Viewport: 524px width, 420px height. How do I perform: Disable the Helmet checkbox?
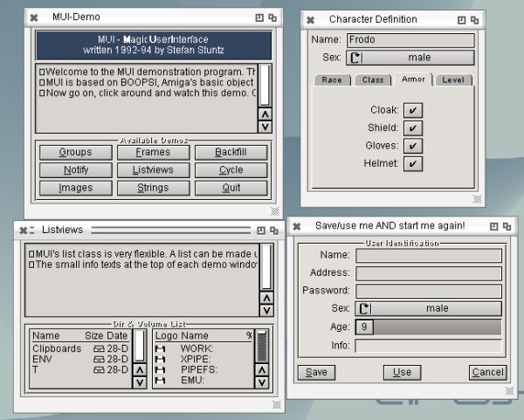(413, 163)
